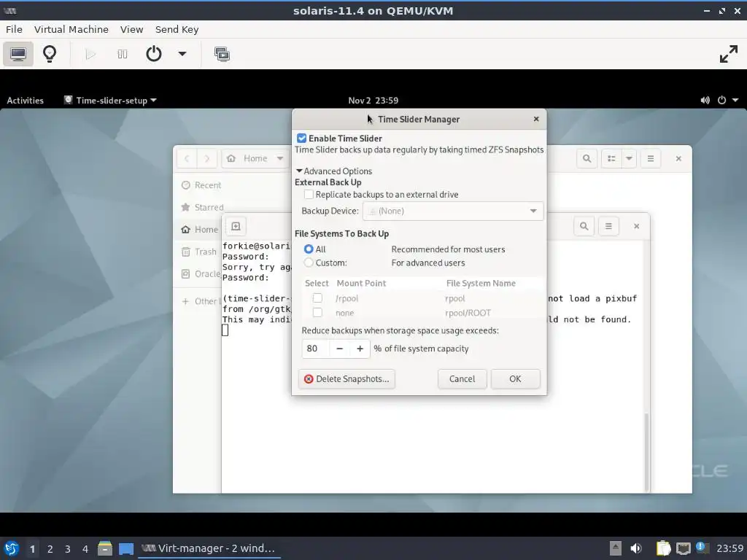
Task: Uncheck Enable Time Slider
Action: [301, 139]
